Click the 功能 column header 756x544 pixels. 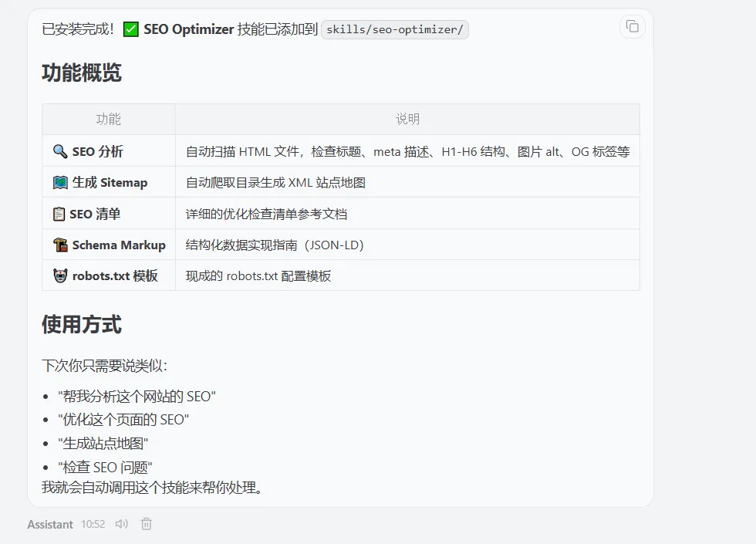point(109,119)
